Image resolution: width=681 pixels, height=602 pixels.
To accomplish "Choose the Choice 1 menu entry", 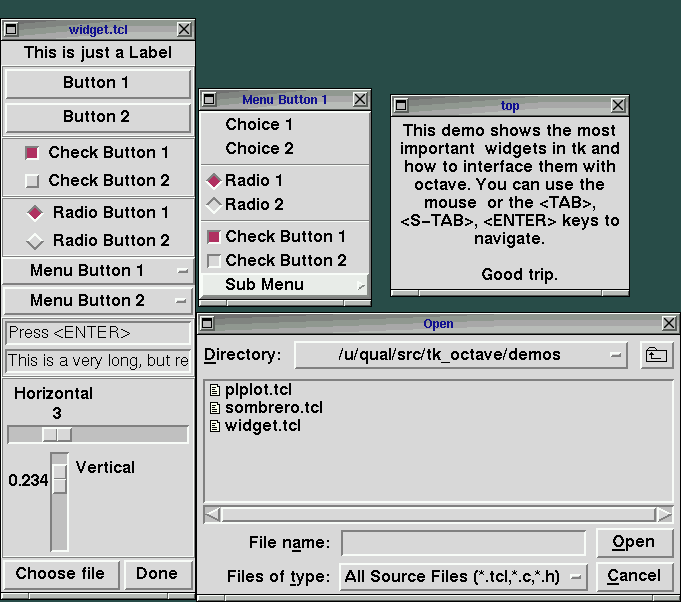I will (x=259, y=125).
